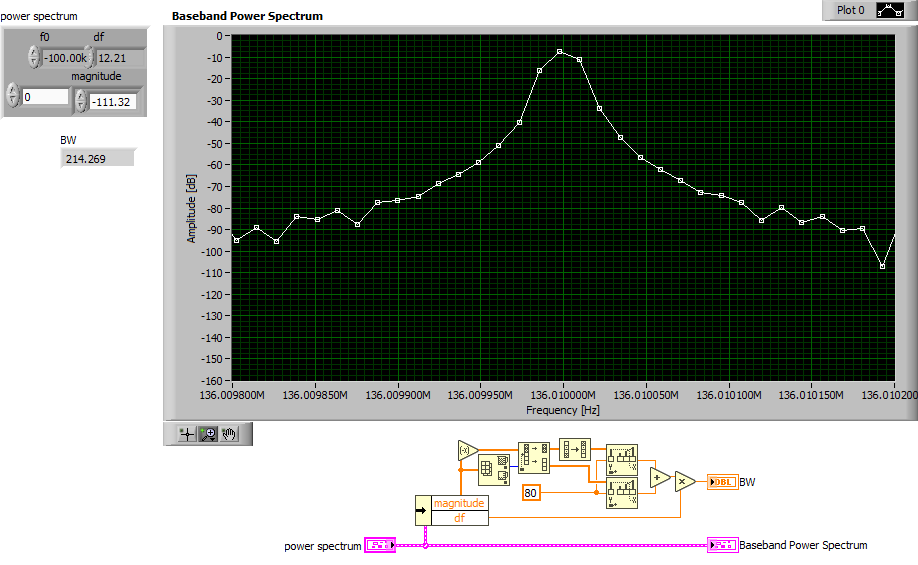The width and height of the screenshot is (918, 565).
Task: Click the 'Baseband Power Spectrum' graph title
Action: pos(247,16)
